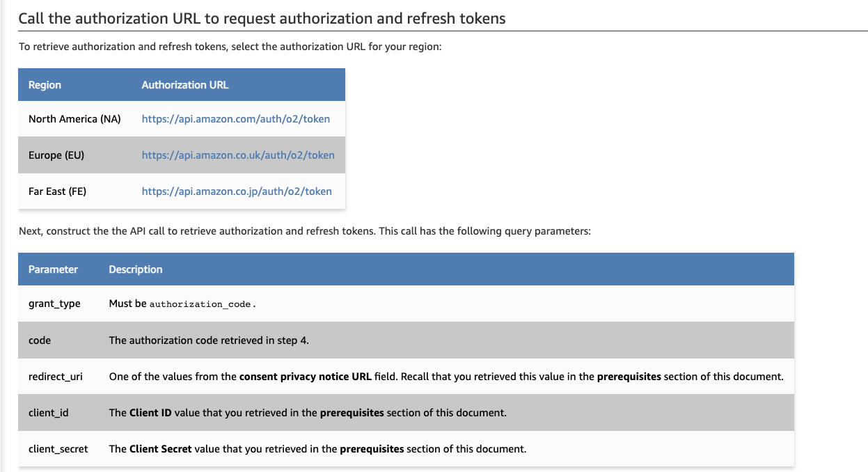Click the authorization_code monospace value
This screenshot has width=868, height=472.
tap(200, 305)
